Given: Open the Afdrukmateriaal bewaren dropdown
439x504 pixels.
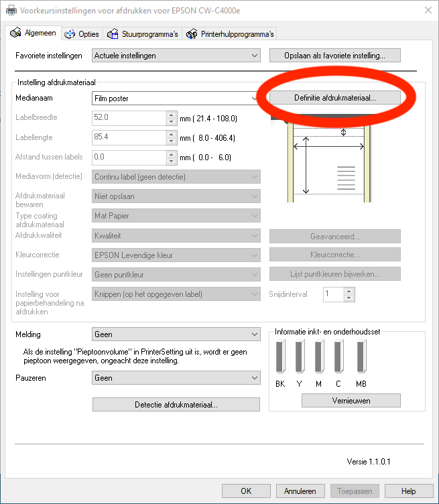Looking at the screenshot, I should [176, 196].
